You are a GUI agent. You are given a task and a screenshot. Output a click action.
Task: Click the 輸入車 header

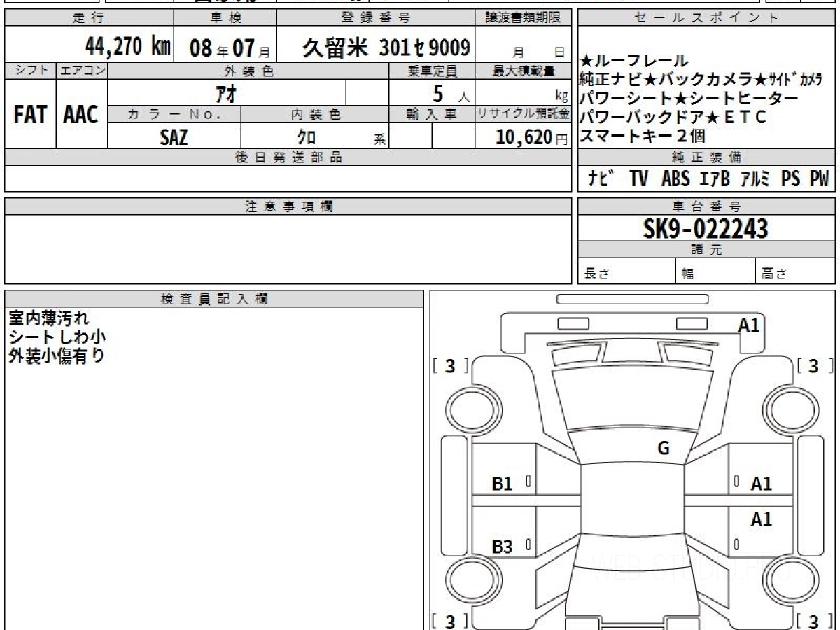point(433,114)
